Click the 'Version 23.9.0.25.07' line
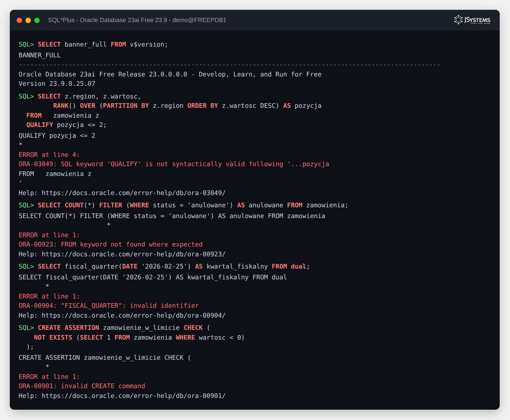The width and height of the screenshot is (510, 420). 57,84
